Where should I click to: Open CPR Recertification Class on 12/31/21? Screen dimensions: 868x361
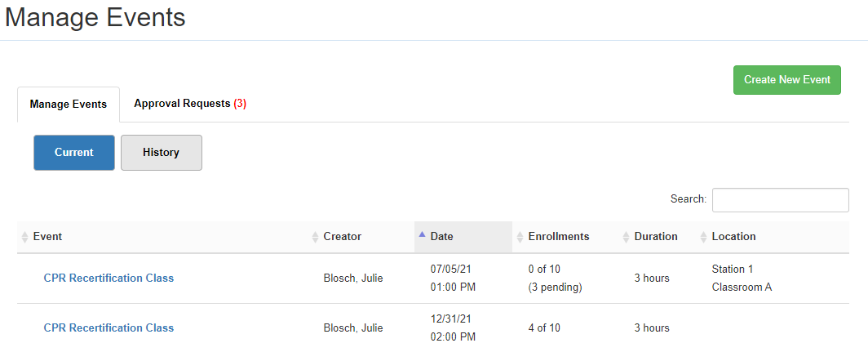[108, 328]
